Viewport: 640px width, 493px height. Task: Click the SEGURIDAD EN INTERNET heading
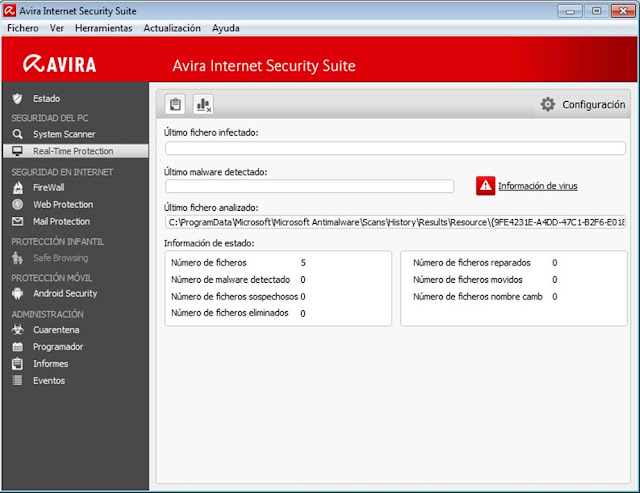click(x=62, y=172)
